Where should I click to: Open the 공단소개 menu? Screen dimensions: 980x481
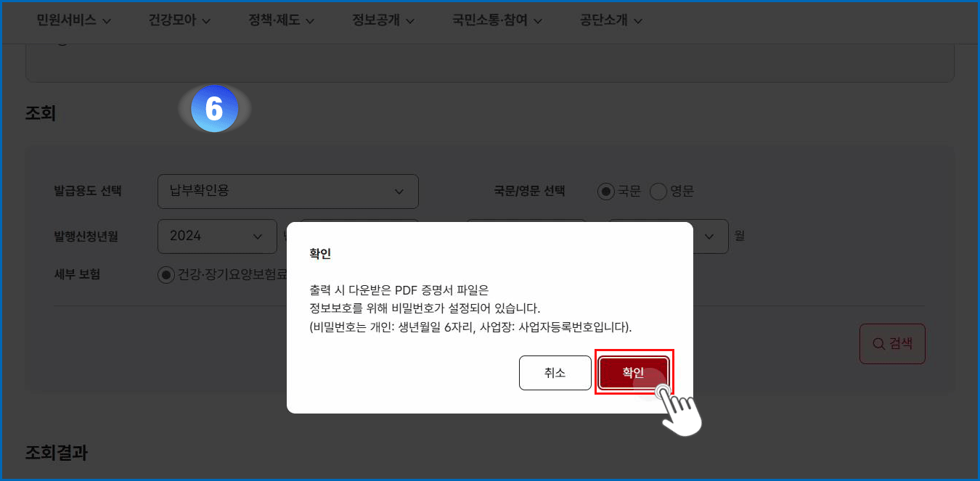[x=611, y=20]
